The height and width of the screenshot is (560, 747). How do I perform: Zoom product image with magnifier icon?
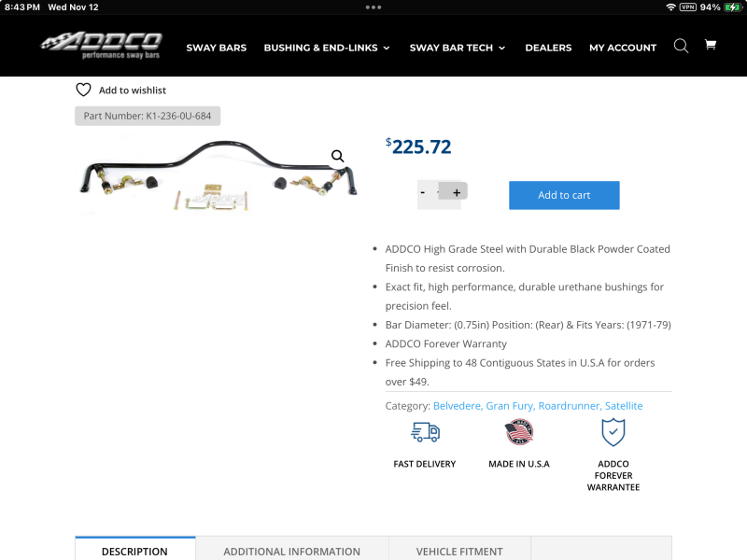pyautogui.click(x=337, y=156)
